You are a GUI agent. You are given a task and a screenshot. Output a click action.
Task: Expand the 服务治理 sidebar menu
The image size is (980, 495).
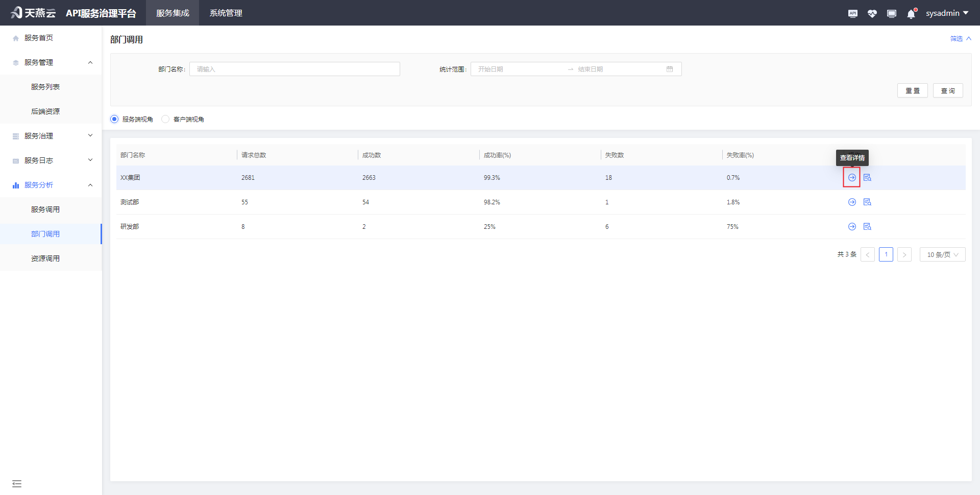tap(51, 136)
